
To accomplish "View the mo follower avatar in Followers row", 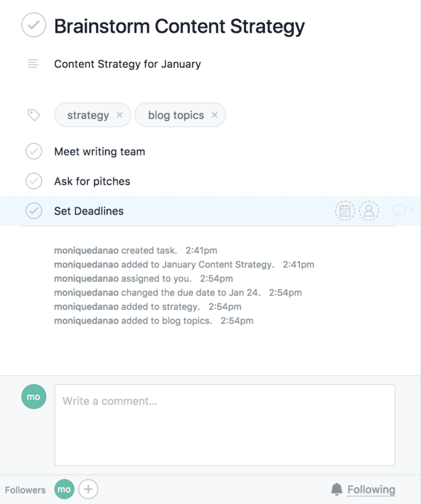I will (x=63, y=489).
